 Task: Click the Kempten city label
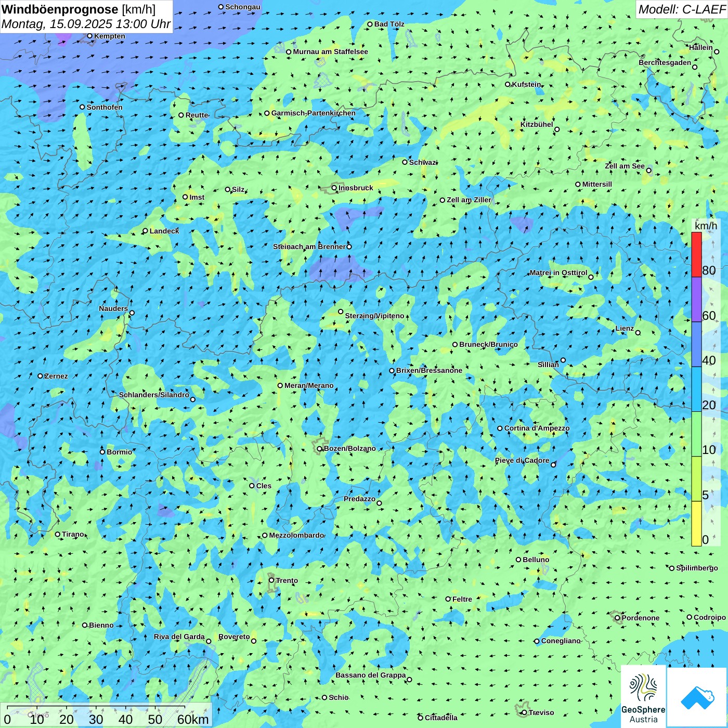coord(110,36)
